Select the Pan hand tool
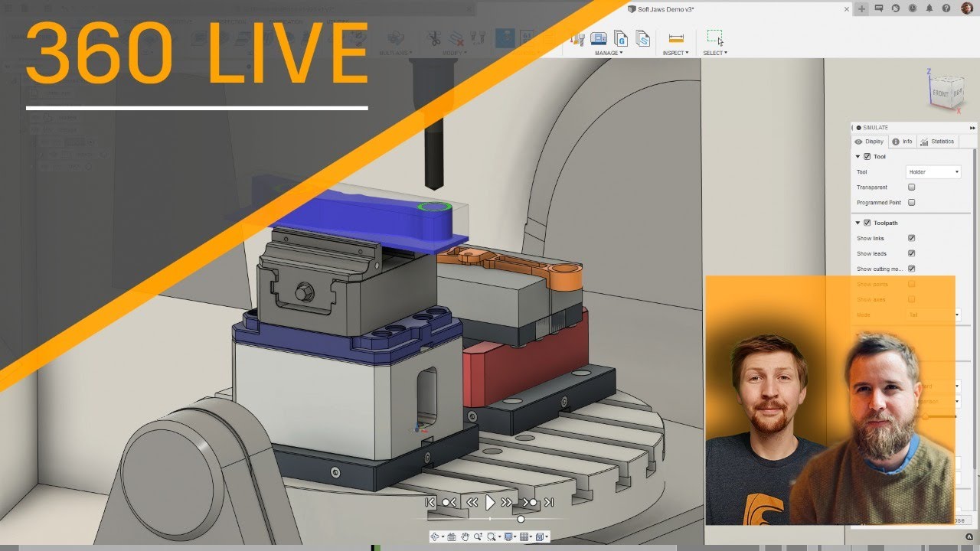This screenshot has height=551, width=980. coord(465,536)
